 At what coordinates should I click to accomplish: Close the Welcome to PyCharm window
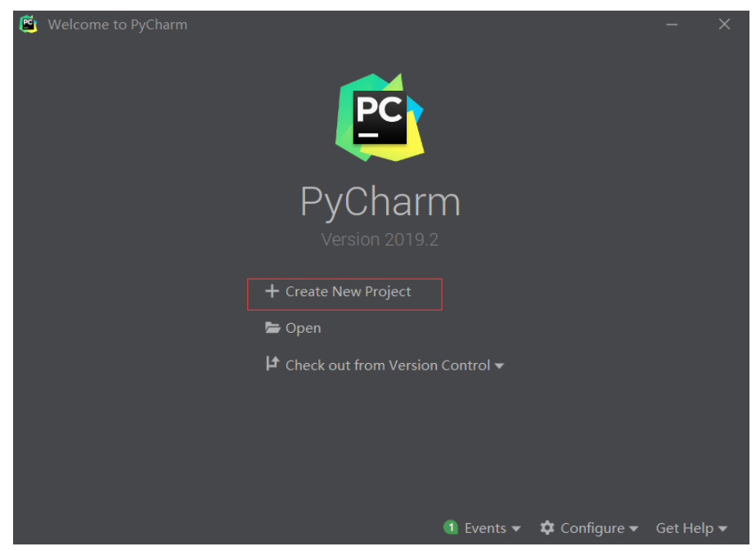pos(724,24)
